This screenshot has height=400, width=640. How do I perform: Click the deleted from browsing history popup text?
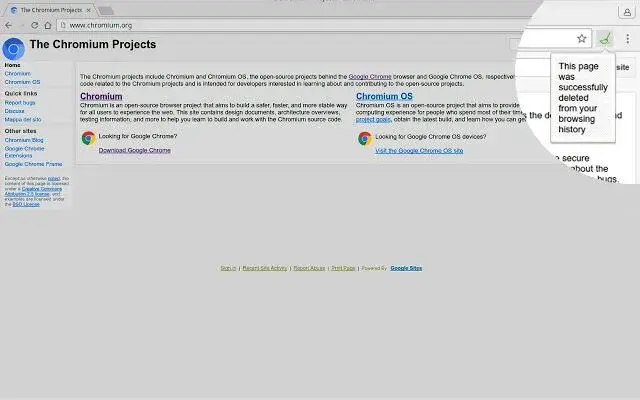[582, 98]
